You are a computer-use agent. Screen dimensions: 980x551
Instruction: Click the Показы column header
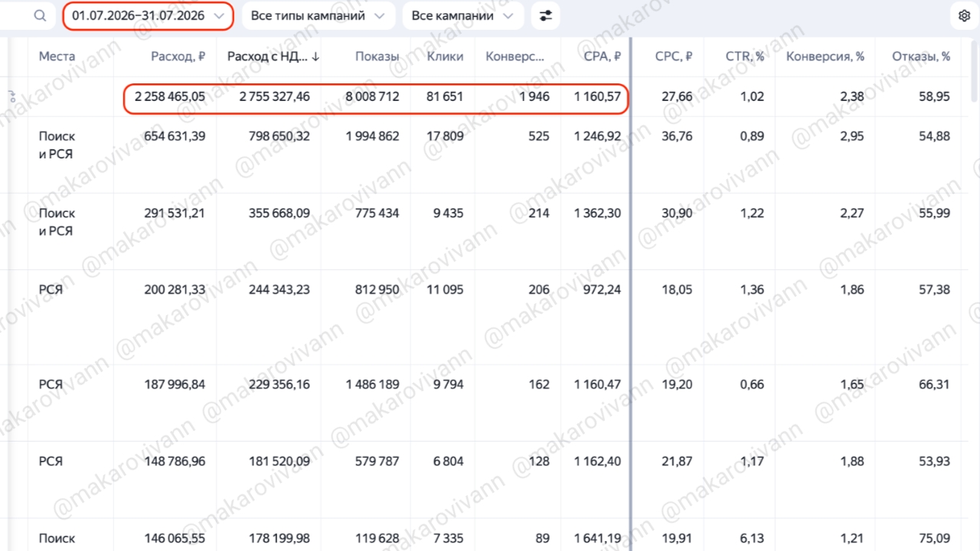377,56
